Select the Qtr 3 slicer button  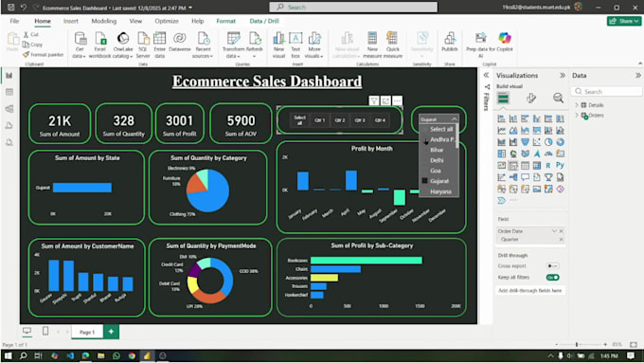click(x=360, y=120)
